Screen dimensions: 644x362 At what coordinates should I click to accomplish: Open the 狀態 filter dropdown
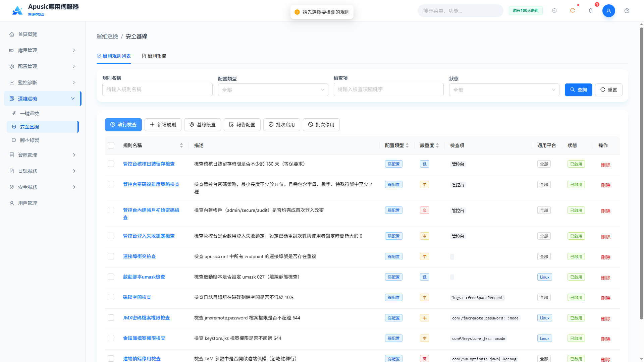click(x=504, y=90)
